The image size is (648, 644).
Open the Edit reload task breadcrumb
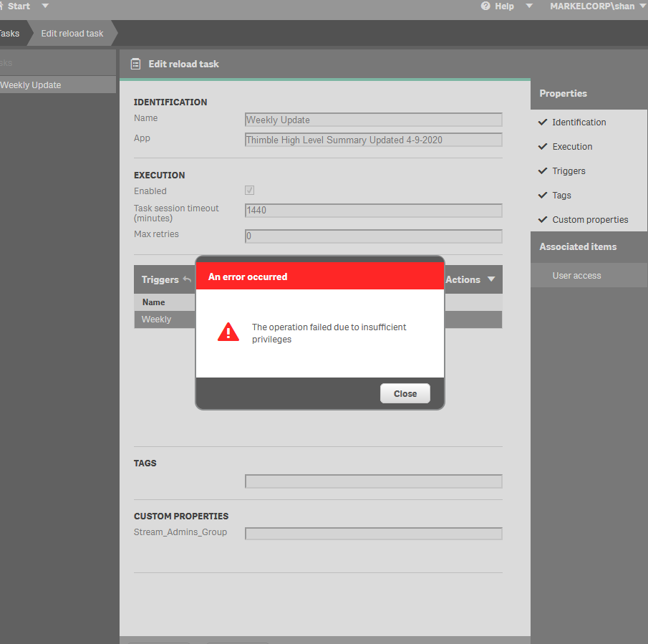(x=72, y=34)
